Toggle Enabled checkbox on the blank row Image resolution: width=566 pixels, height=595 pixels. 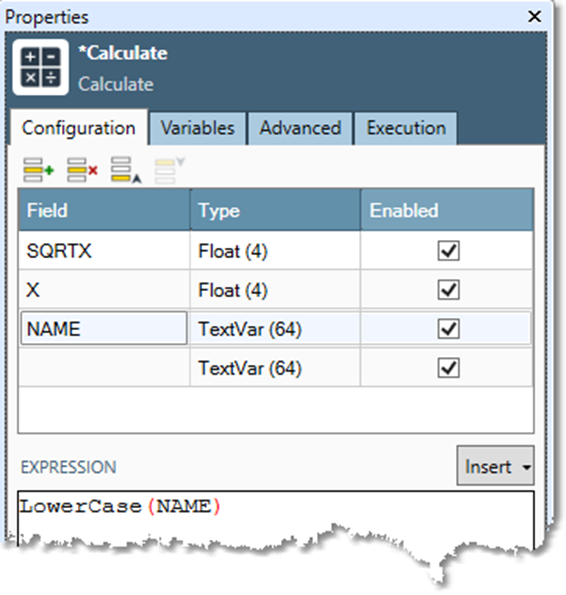click(448, 368)
